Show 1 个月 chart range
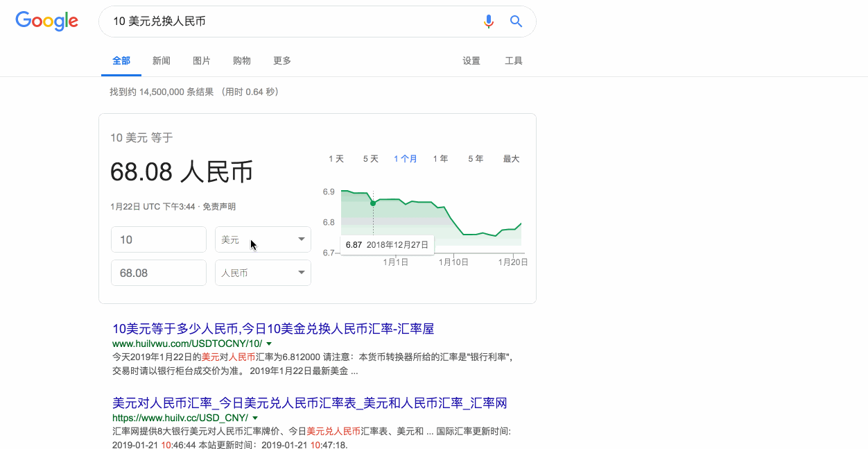 pyautogui.click(x=406, y=159)
